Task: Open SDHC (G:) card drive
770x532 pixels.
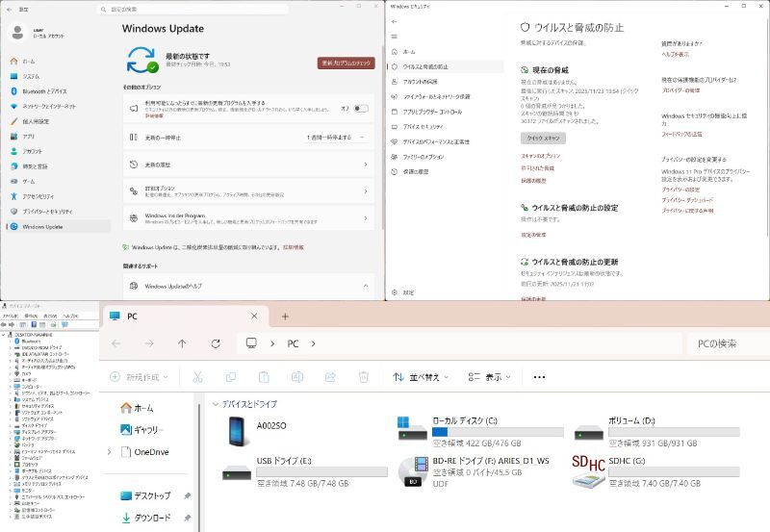Action: tap(656, 471)
